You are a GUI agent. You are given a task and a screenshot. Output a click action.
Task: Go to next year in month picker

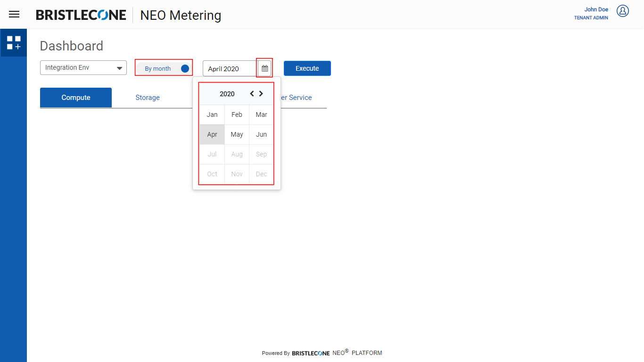pyautogui.click(x=261, y=93)
